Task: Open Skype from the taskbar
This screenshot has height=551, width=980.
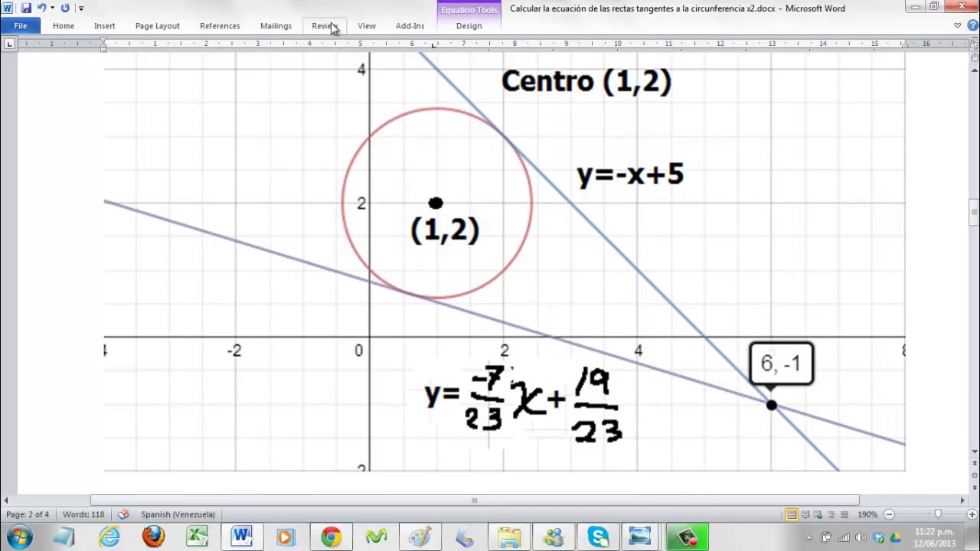Action: [598, 537]
